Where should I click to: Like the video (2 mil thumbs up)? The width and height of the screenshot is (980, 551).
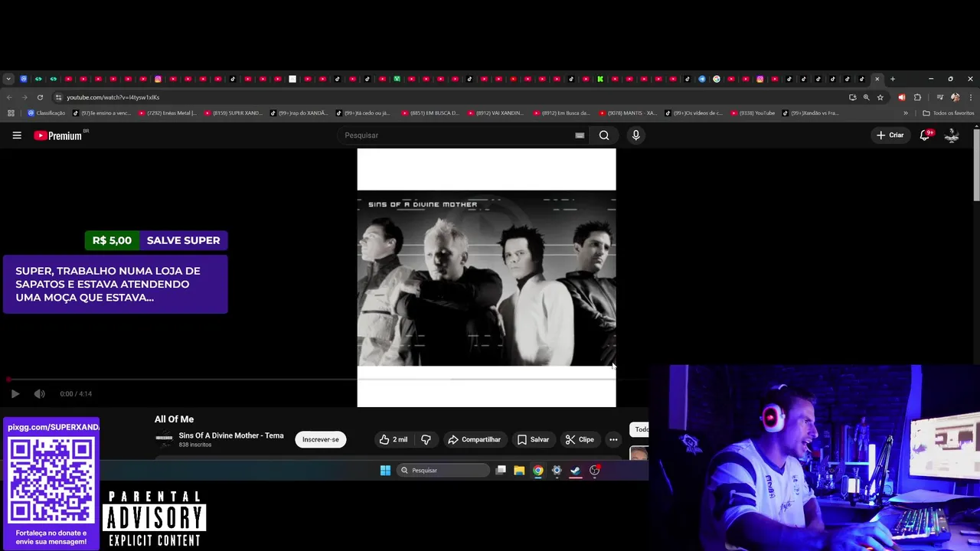tap(393, 439)
